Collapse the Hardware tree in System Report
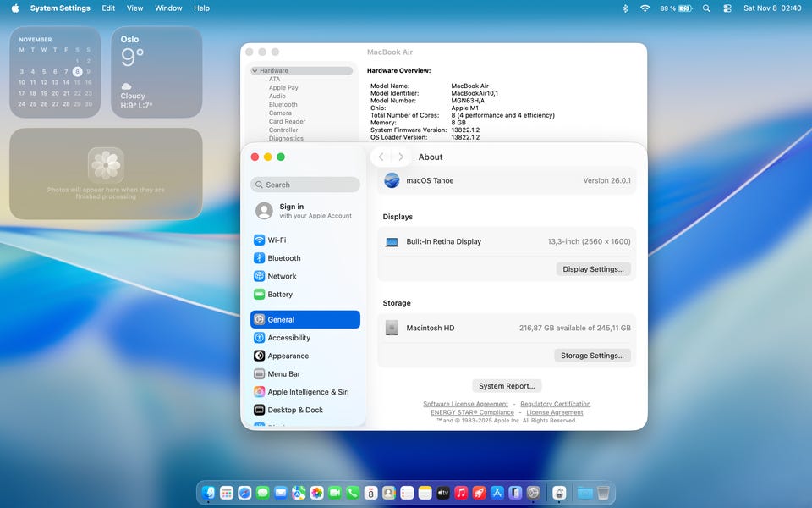The height and width of the screenshot is (508, 812). tap(255, 71)
